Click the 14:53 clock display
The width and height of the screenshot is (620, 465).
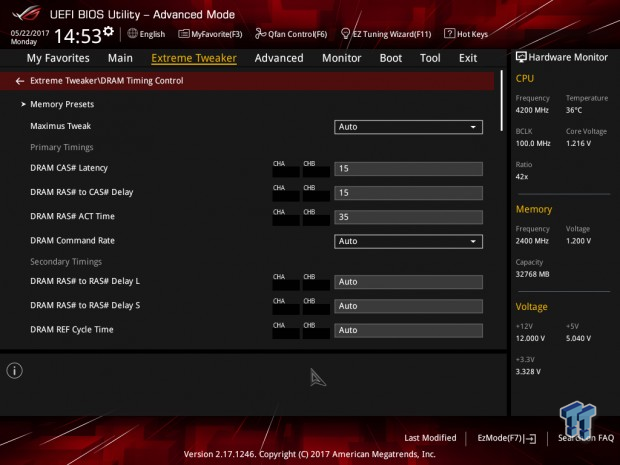[78, 36]
